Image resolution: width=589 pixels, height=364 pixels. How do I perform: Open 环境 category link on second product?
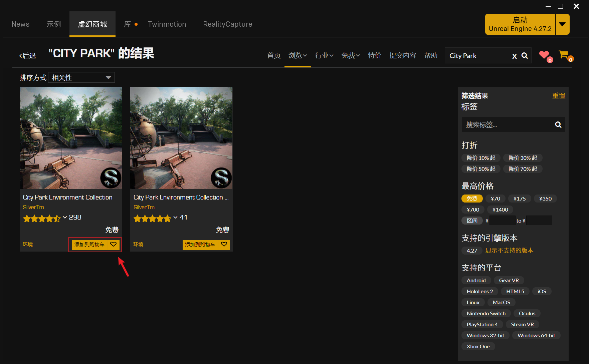pyautogui.click(x=138, y=244)
